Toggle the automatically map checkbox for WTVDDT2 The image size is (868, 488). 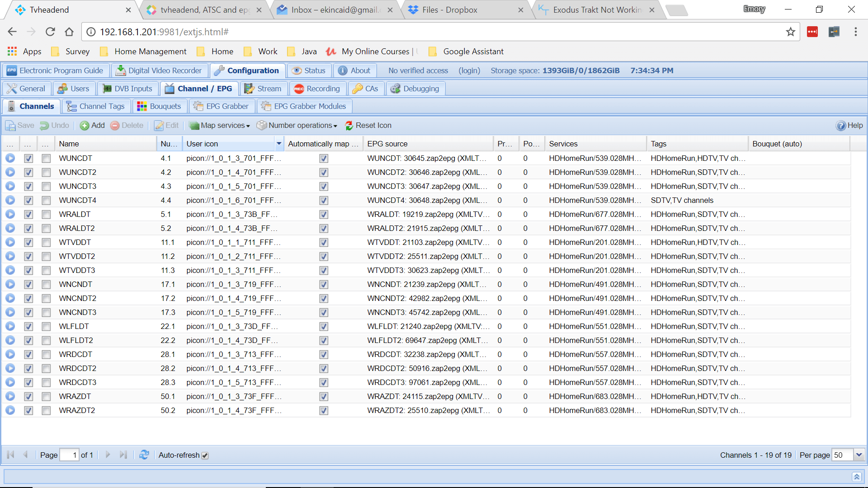pyautogui.click(x=323, y=256)
